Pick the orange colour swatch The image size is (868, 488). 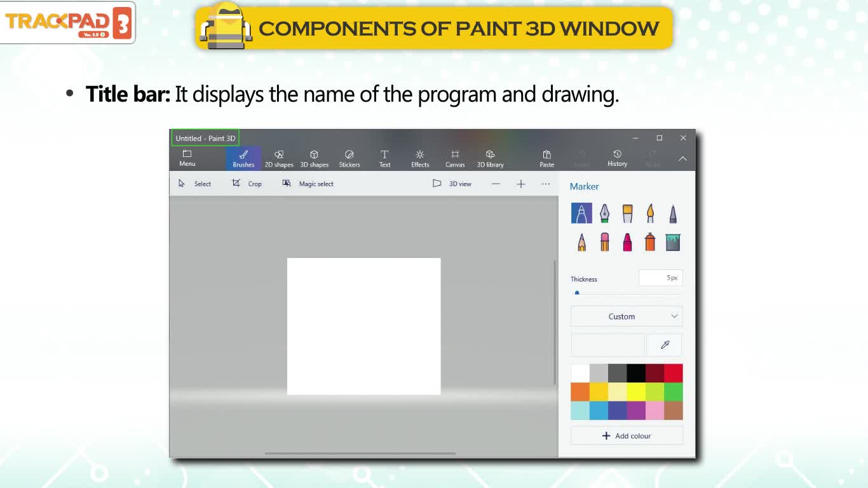pos(580,391)
